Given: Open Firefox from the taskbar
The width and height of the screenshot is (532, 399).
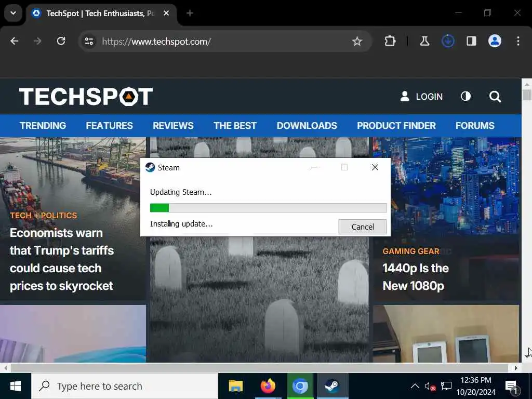Looking at the screenshot, I should coord(268,386).
